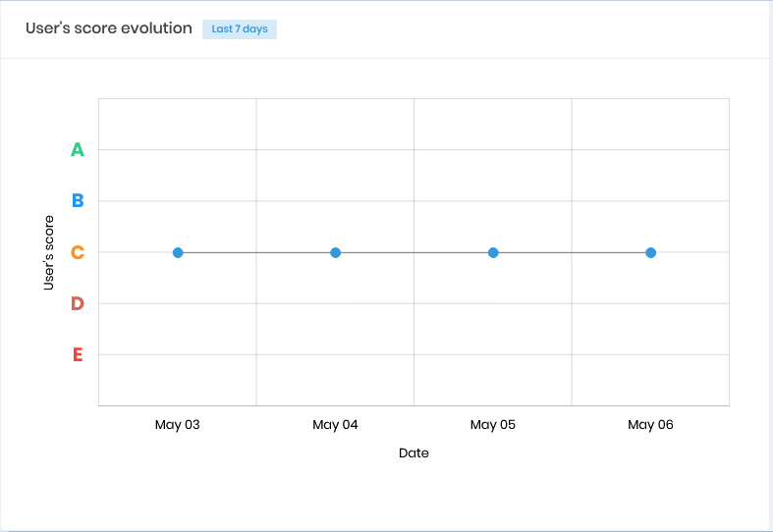
Task: Click the orange C score label
Action: (78, 252)
